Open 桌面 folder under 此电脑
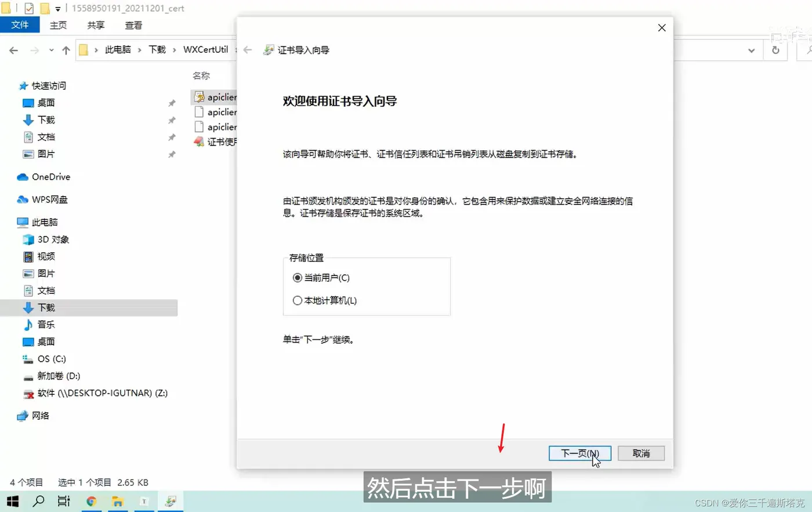This screenshot has height=512, width=812. click(46, 342)
